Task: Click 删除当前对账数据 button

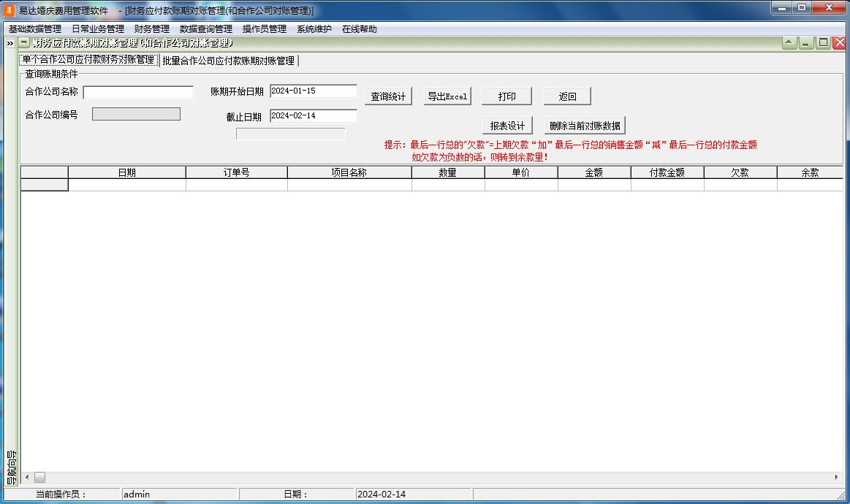Action: pos(585,126)
